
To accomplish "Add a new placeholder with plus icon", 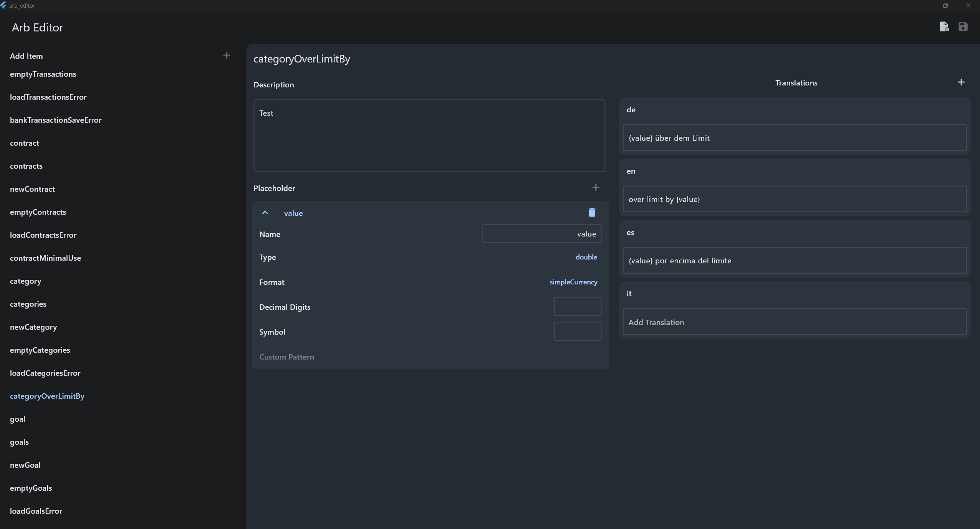I will coord(596,188).
